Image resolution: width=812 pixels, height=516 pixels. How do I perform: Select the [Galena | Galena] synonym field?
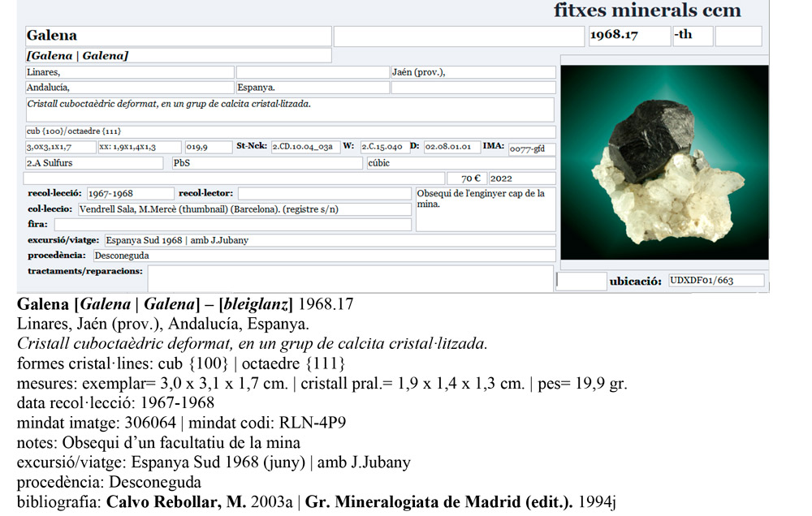click(178, 55)
